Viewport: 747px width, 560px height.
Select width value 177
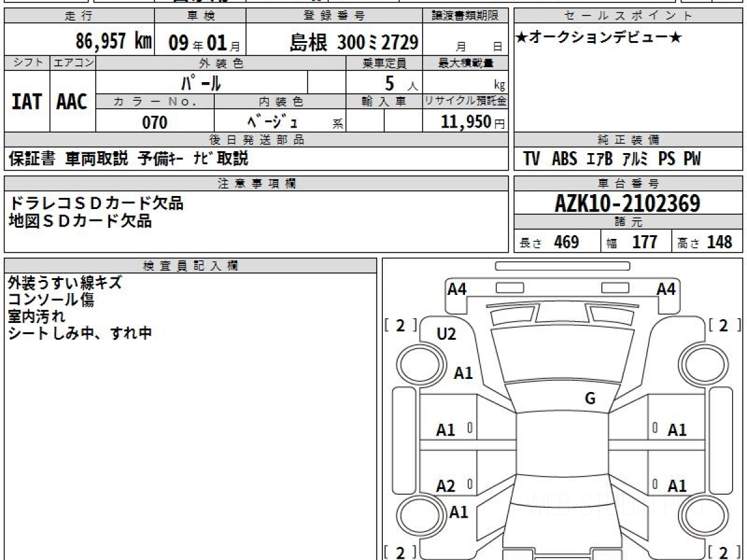pyautogui.click(x=645, y=242)
